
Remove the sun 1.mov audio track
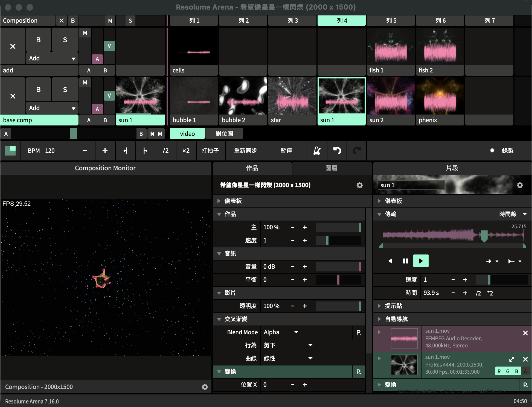point(525,333)
